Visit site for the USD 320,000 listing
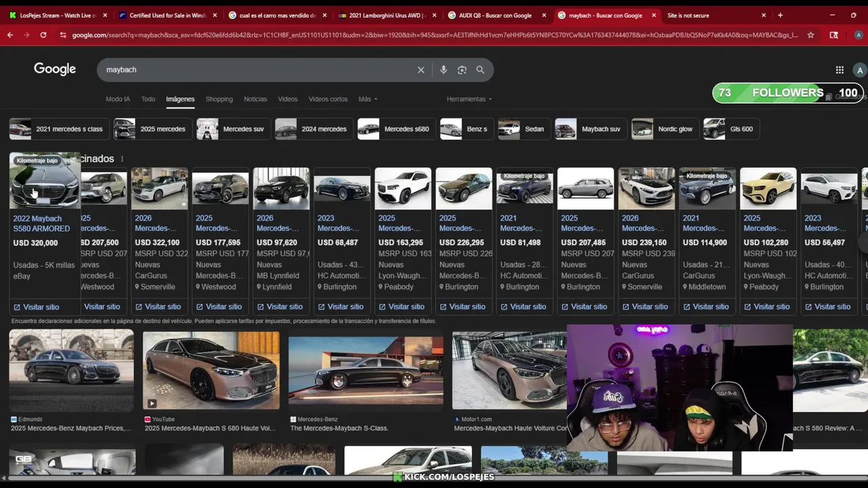Screen dimensions: 868x488 click(37, 307)
